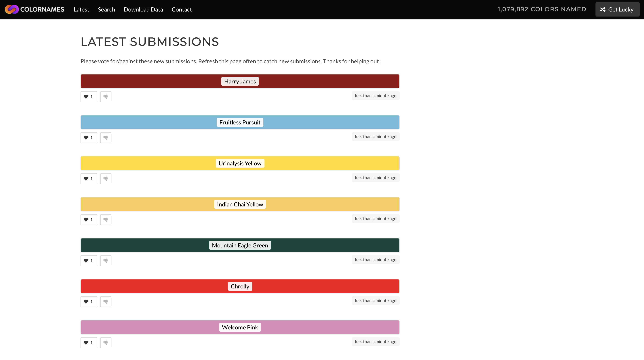The image size is (644, 360).
Task: Downvote the Indian Chai Yellow submission
Action: [x=105, y=220]
